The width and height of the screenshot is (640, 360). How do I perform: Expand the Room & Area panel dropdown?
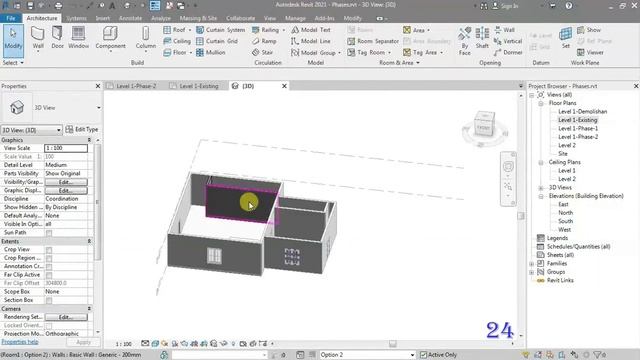coord(399,62)
